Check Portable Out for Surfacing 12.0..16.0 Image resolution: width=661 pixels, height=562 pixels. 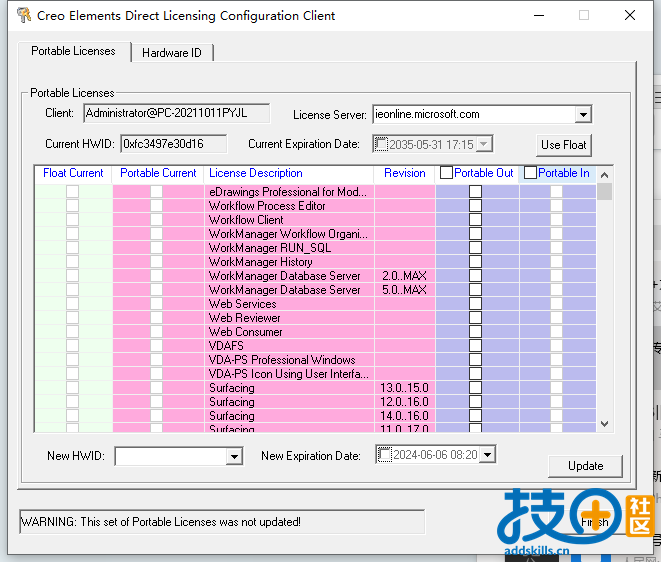476,401
